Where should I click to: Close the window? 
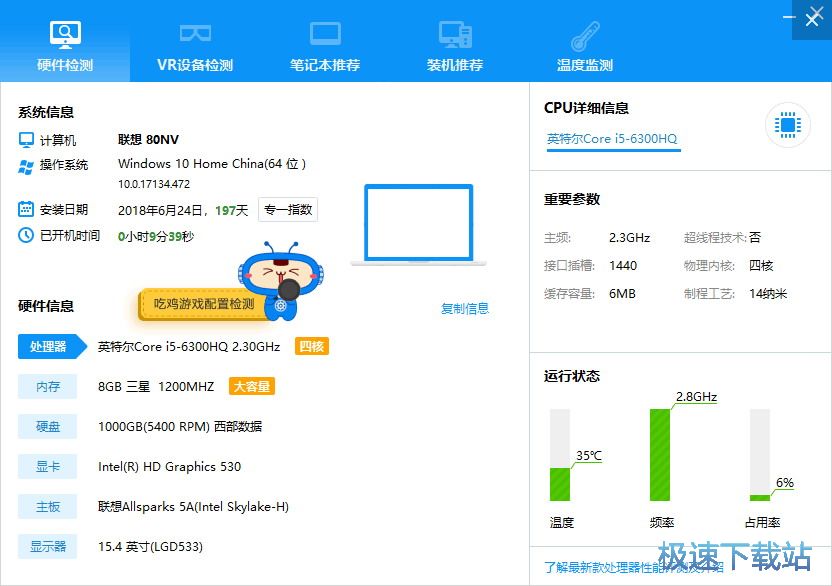812,20
